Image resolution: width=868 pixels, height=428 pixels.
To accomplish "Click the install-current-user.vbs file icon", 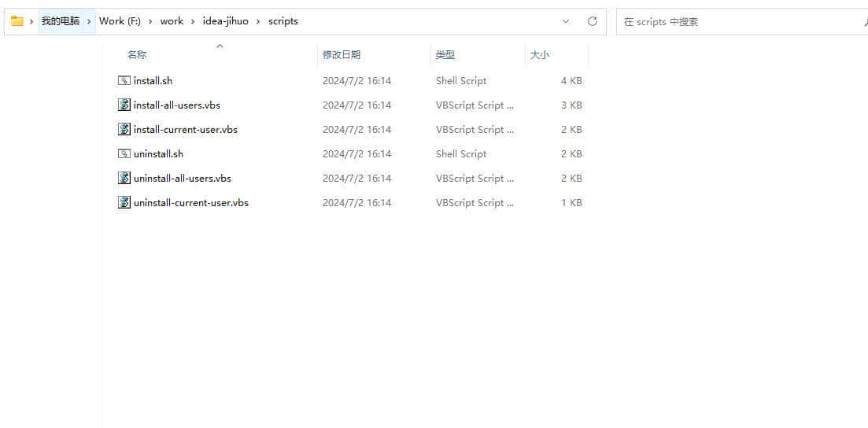I will click(124, 129).
